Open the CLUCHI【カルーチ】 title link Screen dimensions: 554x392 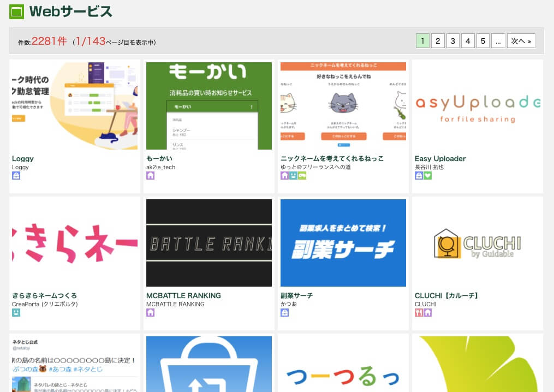coord(446,295)
